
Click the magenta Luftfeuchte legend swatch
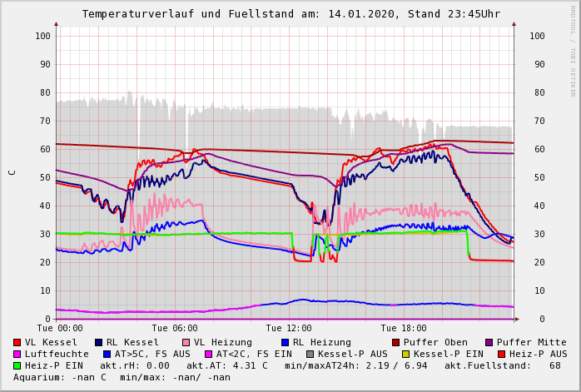[x=17, y=354]
